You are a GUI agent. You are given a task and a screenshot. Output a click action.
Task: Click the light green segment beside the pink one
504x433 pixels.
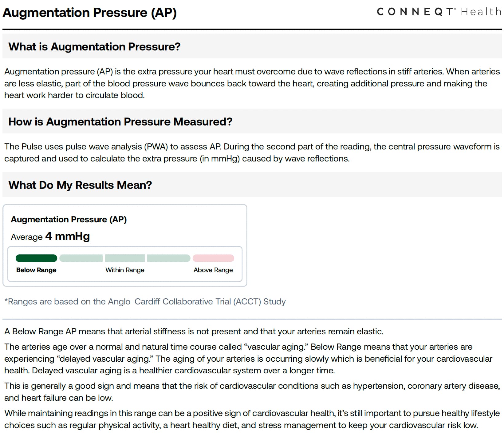[x=168, y=258]
